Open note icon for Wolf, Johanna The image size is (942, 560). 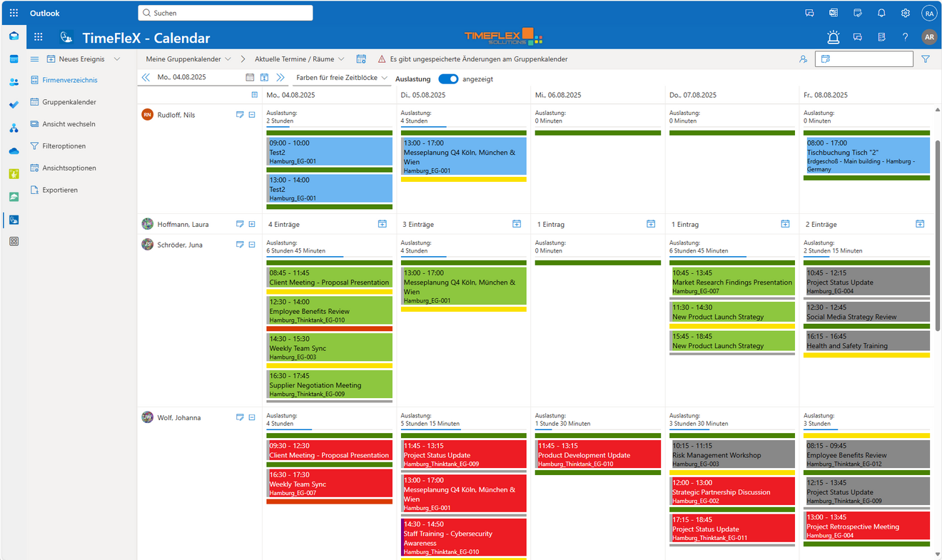[x=240, y=417]
